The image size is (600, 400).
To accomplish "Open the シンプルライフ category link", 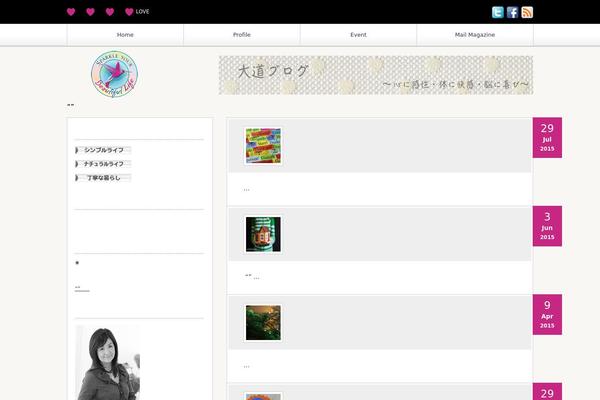I will (x=103, y=150).
